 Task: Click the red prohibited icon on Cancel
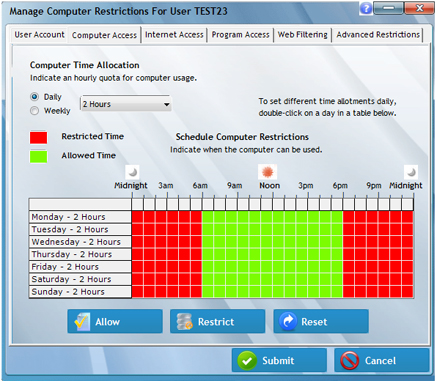pyautogui.click(x=350, y=361)
